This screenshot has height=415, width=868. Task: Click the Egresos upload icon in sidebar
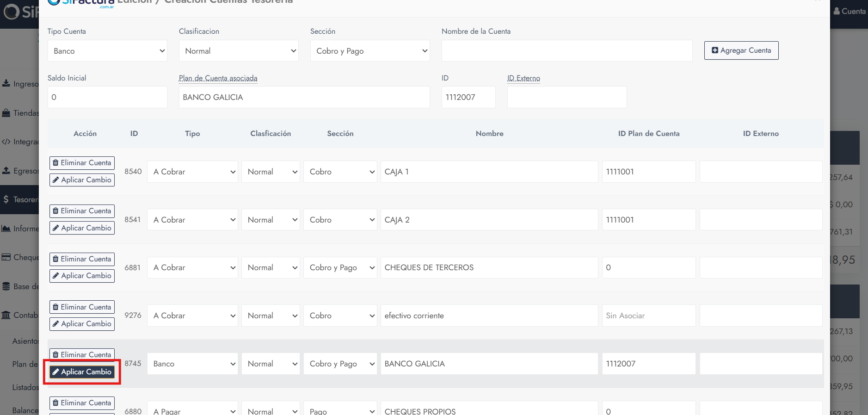coord(6,171)
